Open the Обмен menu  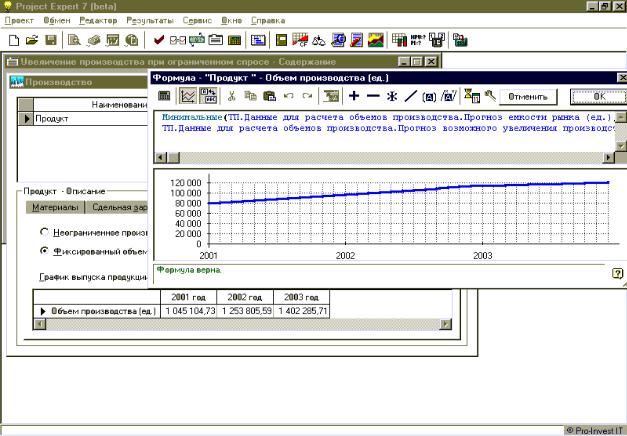click(57, 20)
